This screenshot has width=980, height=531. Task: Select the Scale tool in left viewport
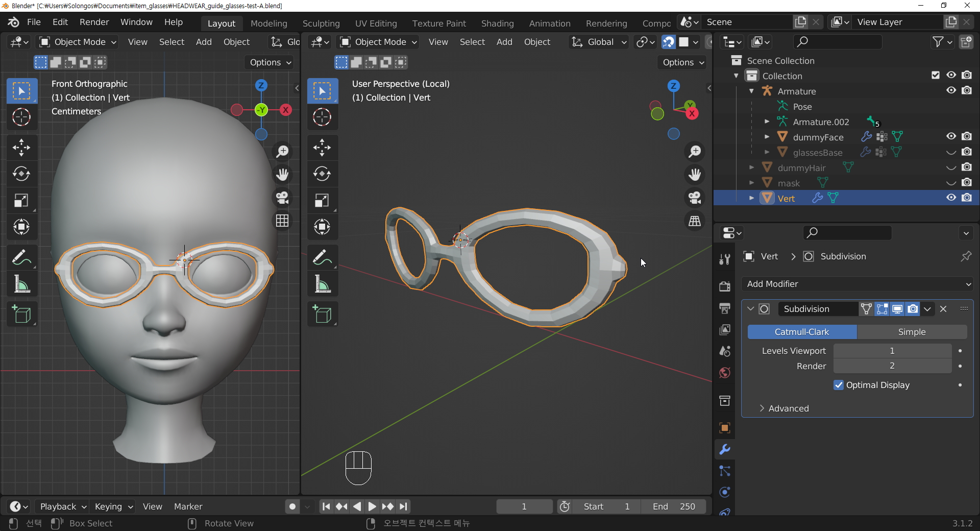[x=21, y=201]
